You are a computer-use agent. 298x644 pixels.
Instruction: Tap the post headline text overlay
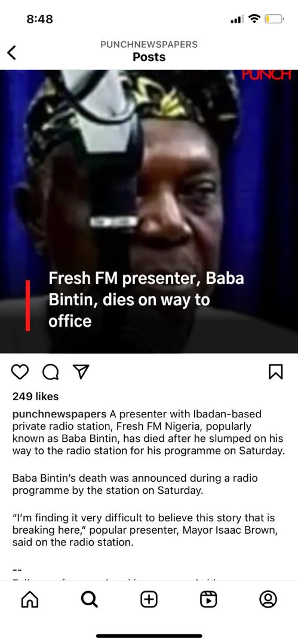146,300
